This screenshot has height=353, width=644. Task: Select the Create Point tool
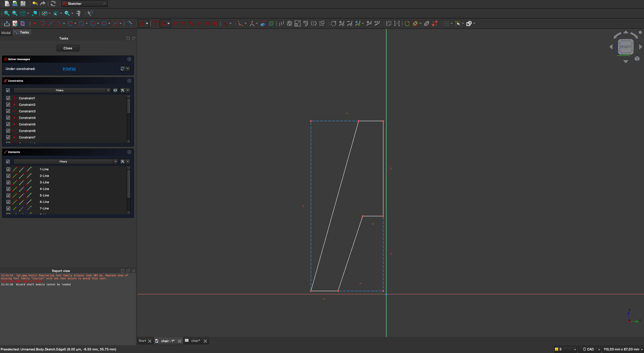tap(35, 23)
